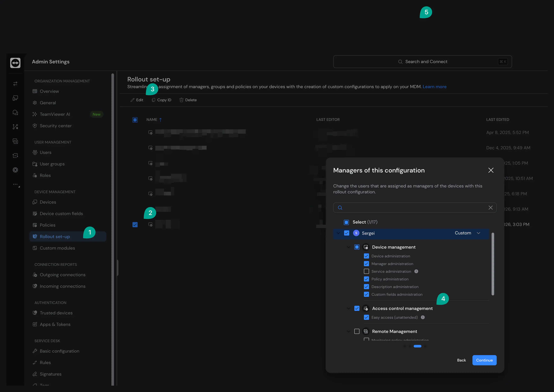Click the more options ellipsis icon
Screen dimensions: 554x392
[15, 184]
